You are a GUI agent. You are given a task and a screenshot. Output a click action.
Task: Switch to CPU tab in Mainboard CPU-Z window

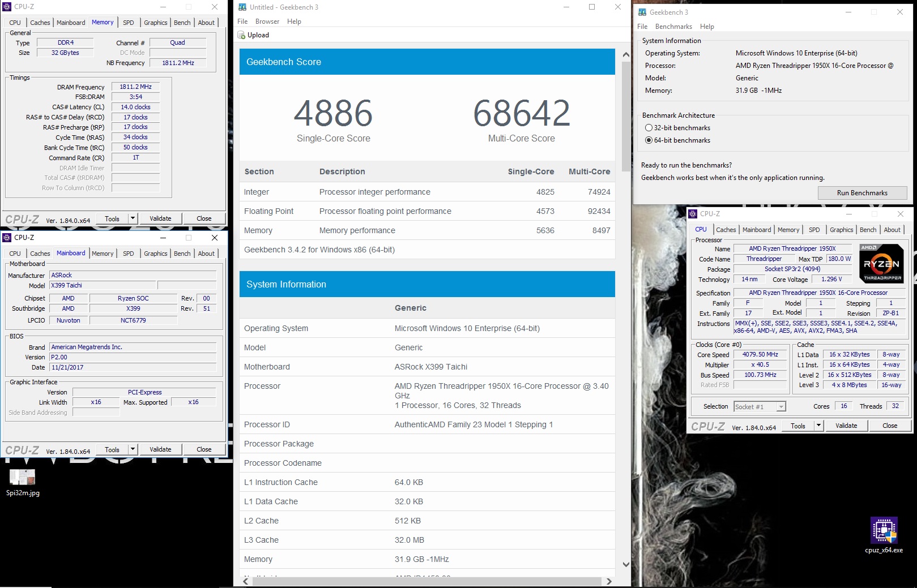15,254
